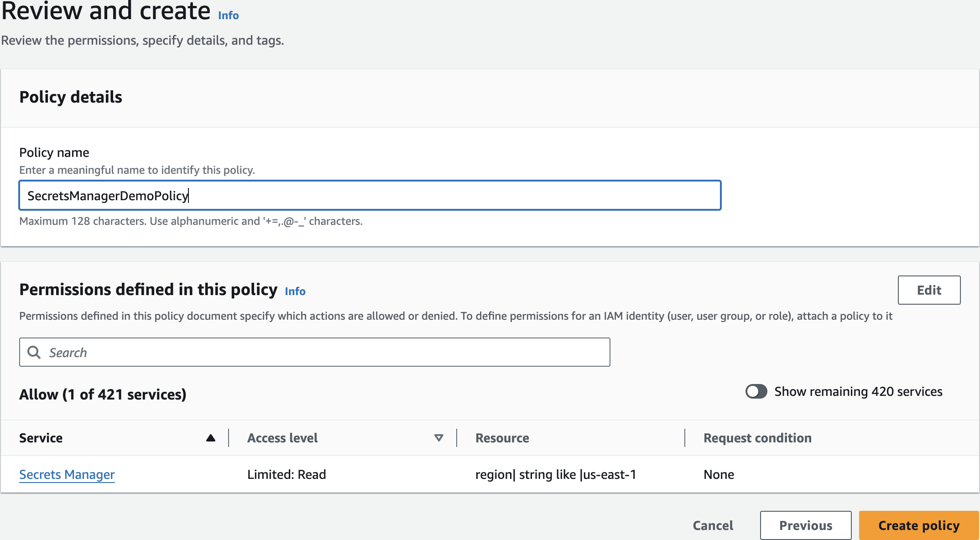The width and height of the screenshot is (980, 540).
Task: Click the Edit button
Action: [929, 290]
